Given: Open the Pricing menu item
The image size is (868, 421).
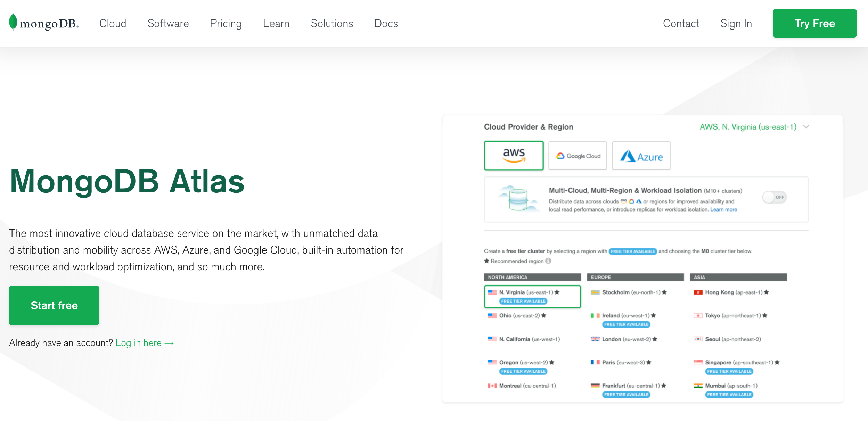Looking at the screenshot, I should tap(226, 24).
